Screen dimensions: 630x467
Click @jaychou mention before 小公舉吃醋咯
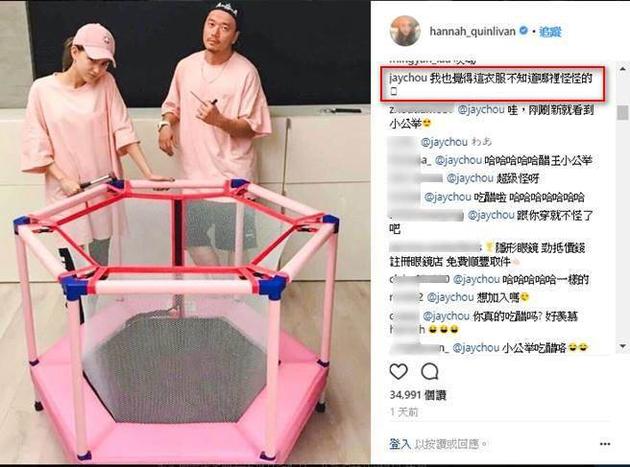point(476,347)
